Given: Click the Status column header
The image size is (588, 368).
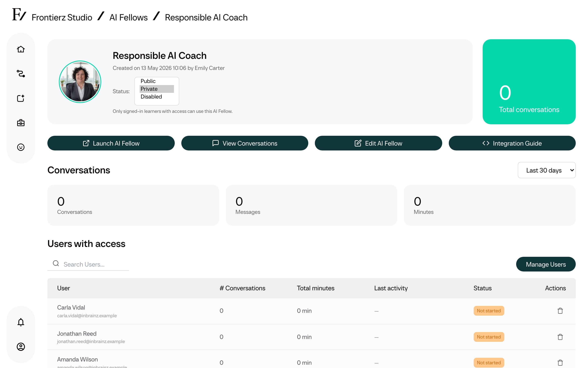Looking at the screenshot, I should [x=482, y=288].
